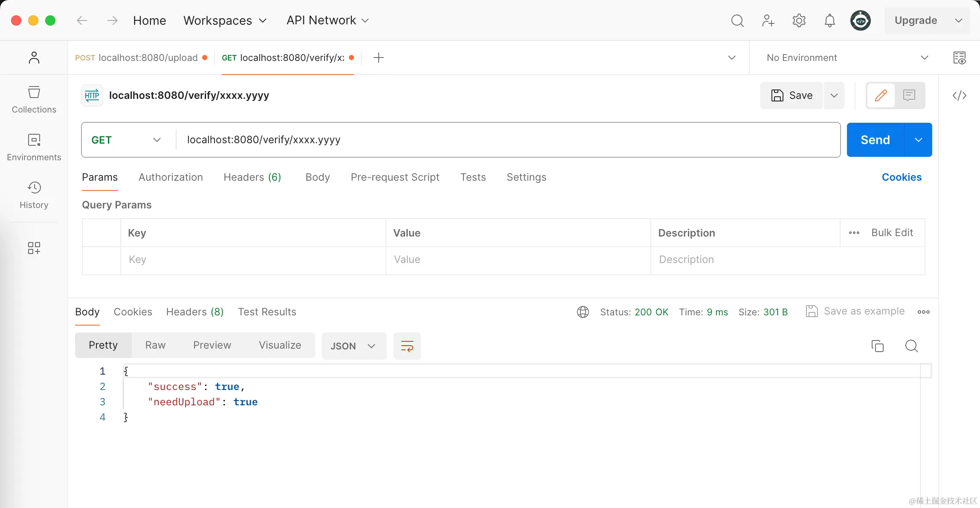Screen dimensions: 980x508
Task: Add a new request tab
Action: 379,58
